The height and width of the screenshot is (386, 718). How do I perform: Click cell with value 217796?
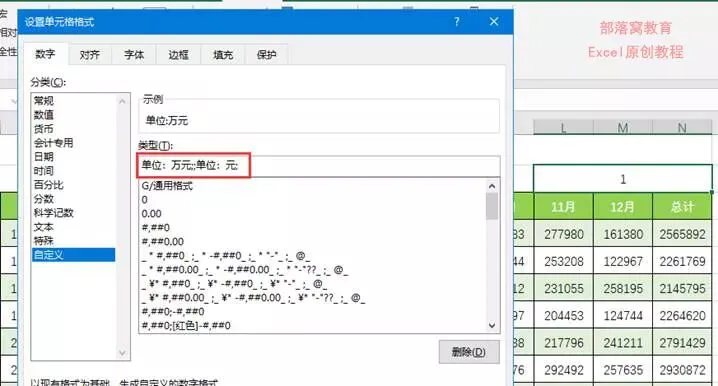[563, 343]
